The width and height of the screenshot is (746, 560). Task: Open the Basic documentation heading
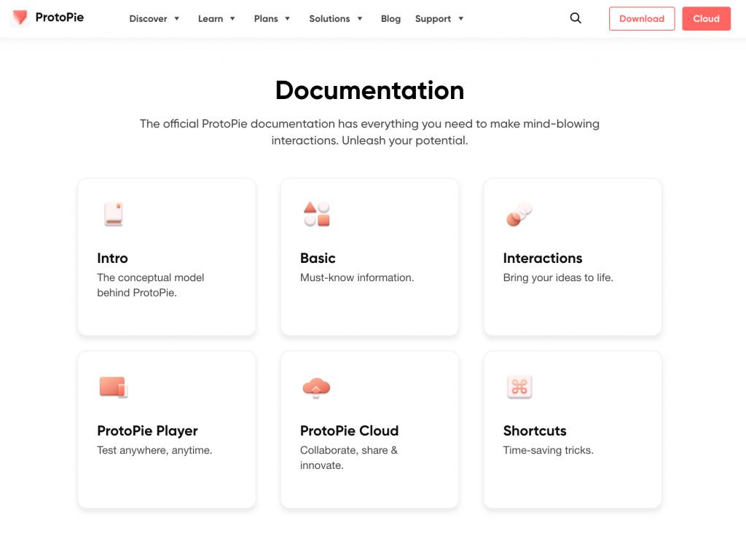pos(318,258)
